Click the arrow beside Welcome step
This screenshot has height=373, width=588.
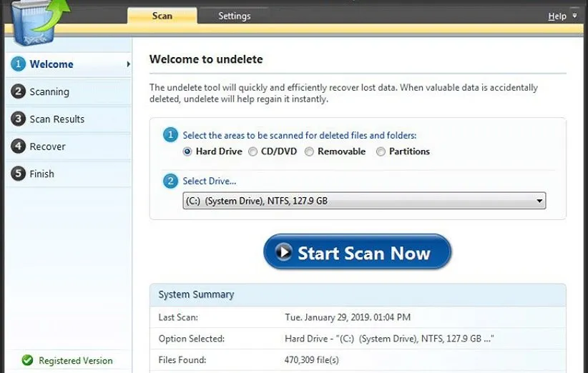[128, 64]
